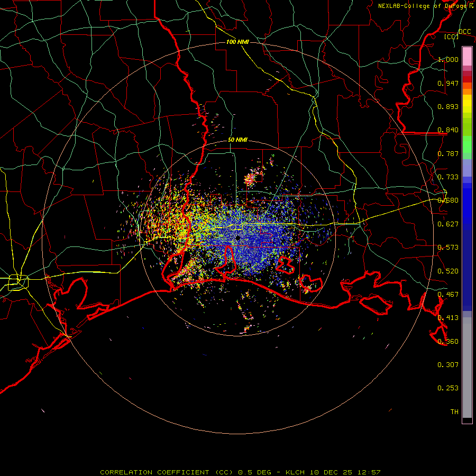Image resolution: width=476 pixels, height=476 pixels.
Task: Click the 0.467 legend value
Action: (x=448, y=295)
